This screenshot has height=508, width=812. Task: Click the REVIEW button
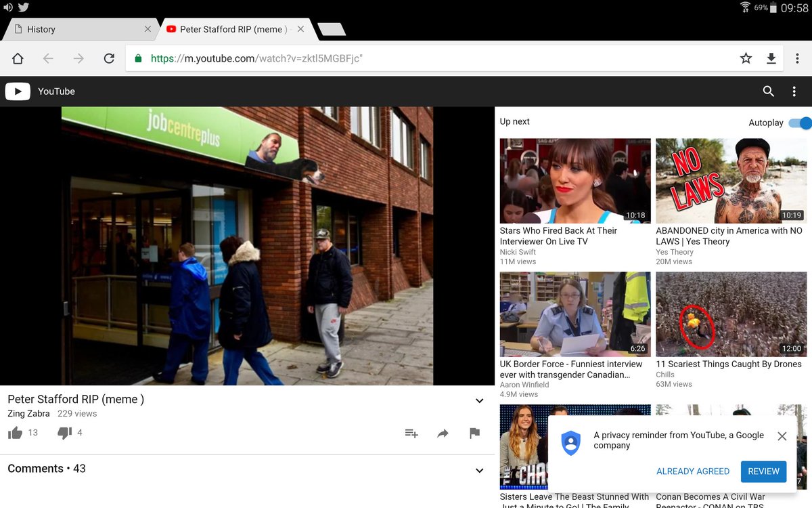click(x=763, y=471)
